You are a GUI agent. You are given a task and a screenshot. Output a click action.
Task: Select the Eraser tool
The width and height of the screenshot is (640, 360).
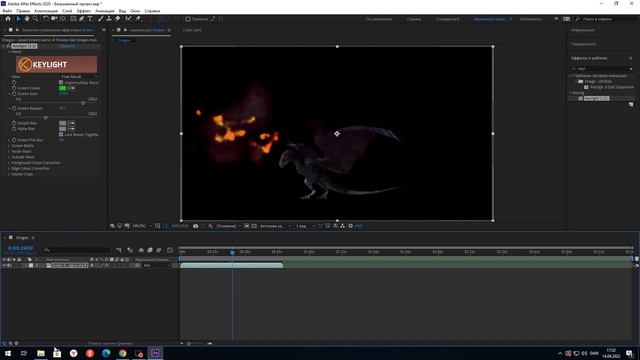coord(118,19)
